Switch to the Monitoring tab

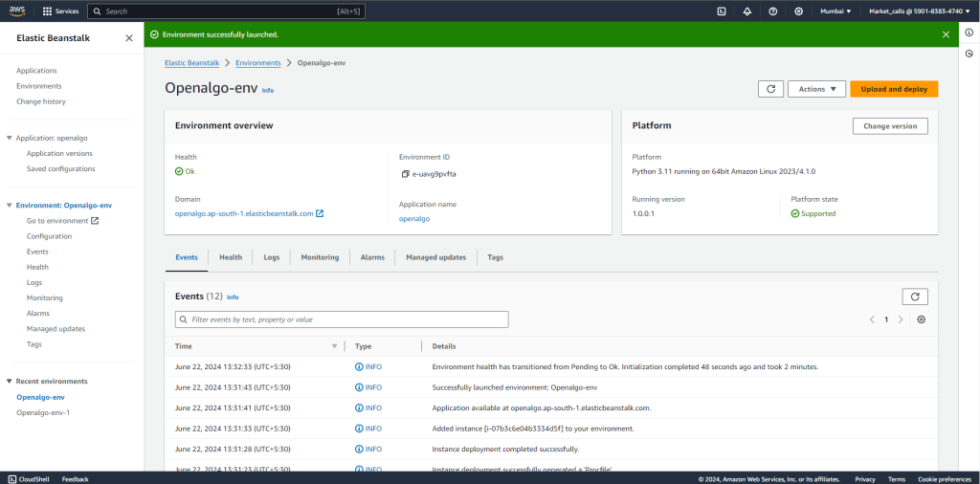click(320, 257)
